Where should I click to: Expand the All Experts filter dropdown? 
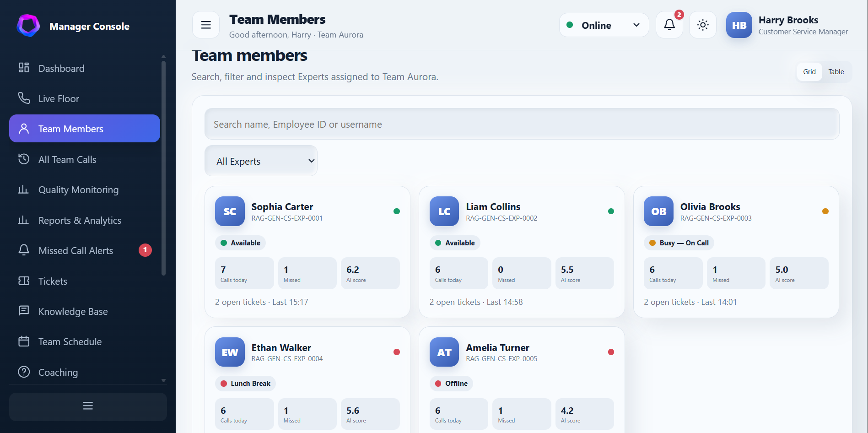pos(261,161)
